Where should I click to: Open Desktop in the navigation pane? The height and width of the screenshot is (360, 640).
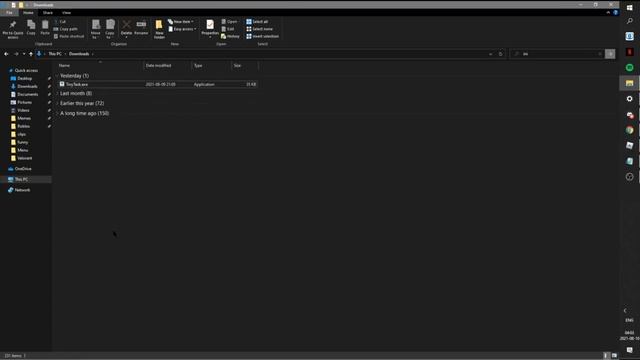[24, 78]
